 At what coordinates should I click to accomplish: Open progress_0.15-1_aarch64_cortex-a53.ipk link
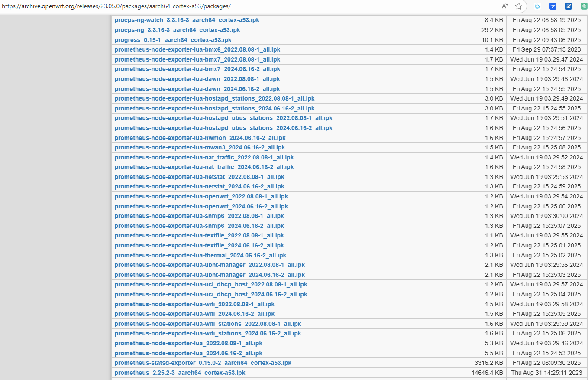pos(173,40)
